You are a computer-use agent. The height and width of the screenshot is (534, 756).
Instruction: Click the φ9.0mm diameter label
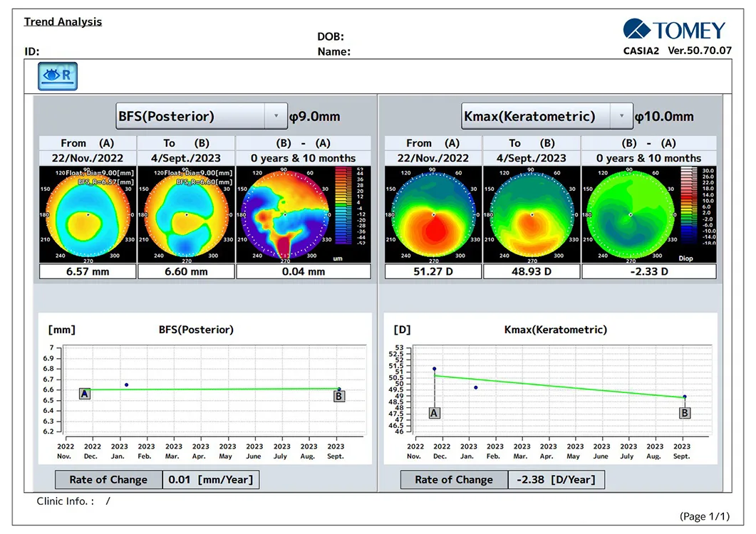[315, 117]
